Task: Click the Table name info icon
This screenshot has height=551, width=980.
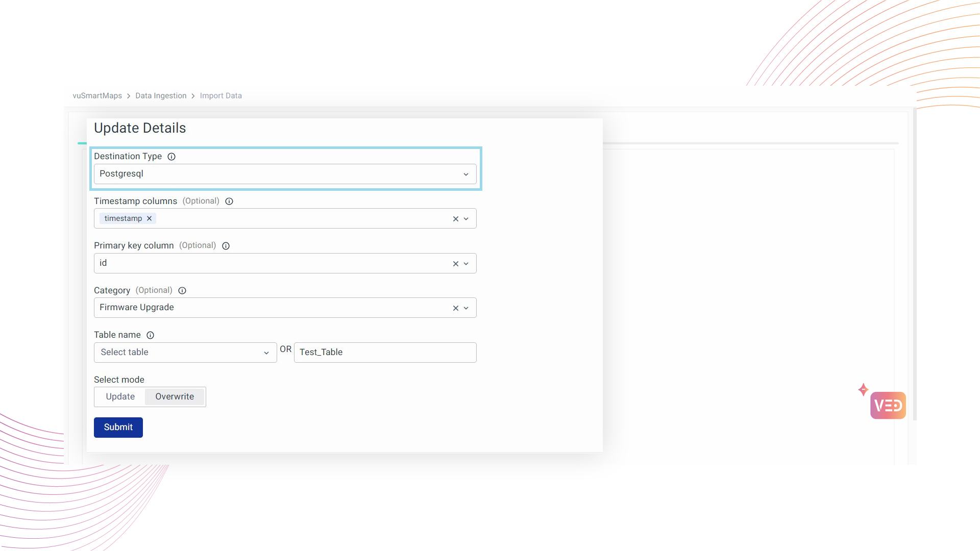Action: (150, 335)
